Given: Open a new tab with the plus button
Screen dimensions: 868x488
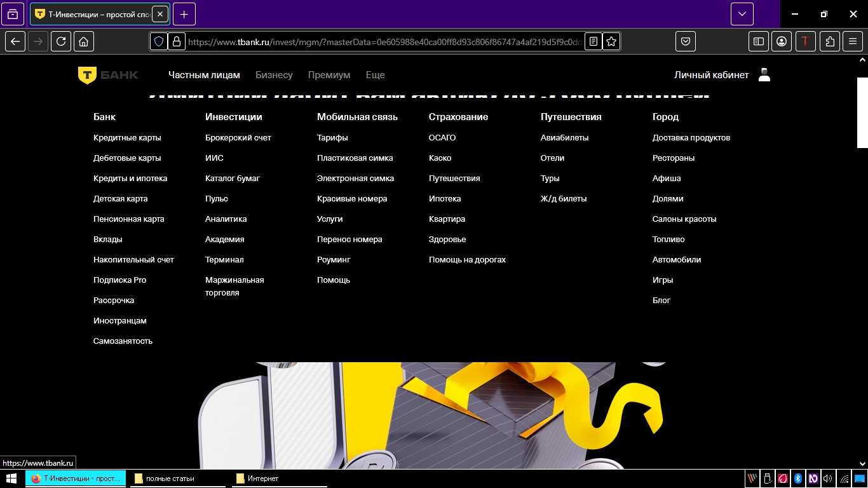Looking at the screenshot, I should [184, 14].
